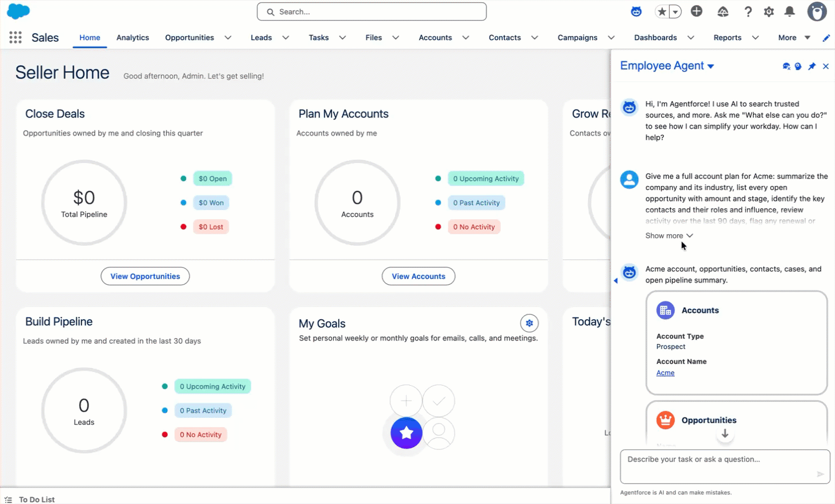Viewport: 835px width, 504px height.
Task: Open the Global Actions plus icon
Action: 697,11
